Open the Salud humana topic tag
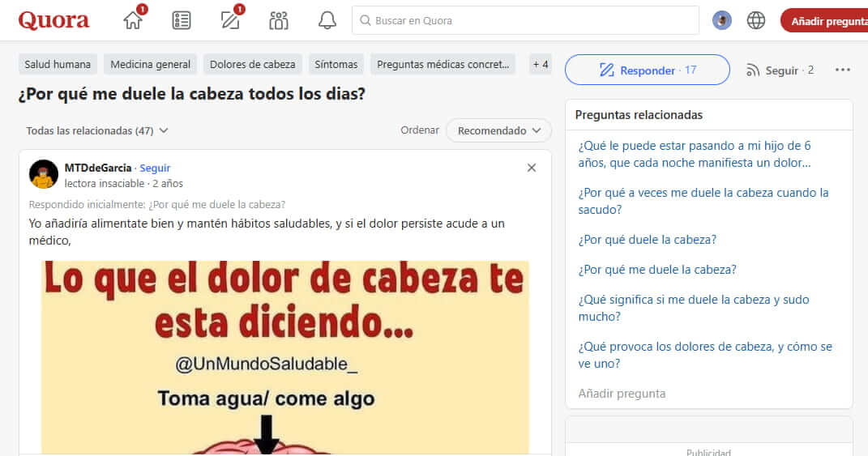Screen dimensions: 868x456 58,64
